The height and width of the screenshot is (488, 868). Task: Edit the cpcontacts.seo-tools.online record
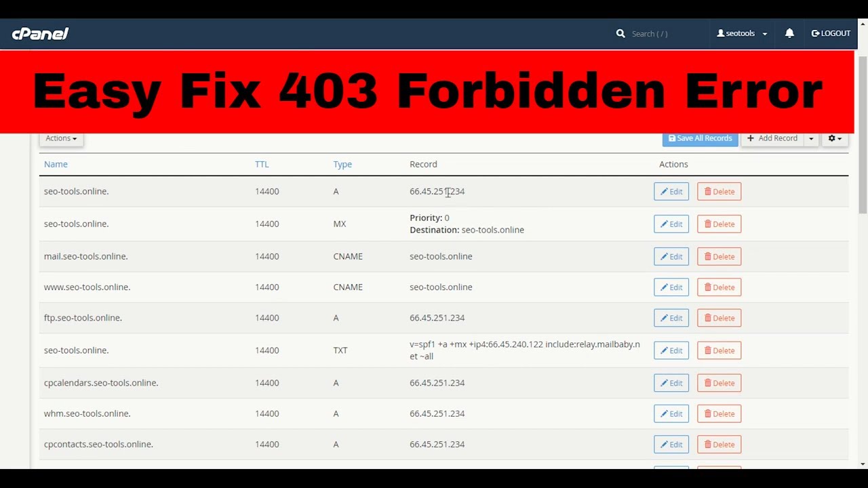[671, 445]
